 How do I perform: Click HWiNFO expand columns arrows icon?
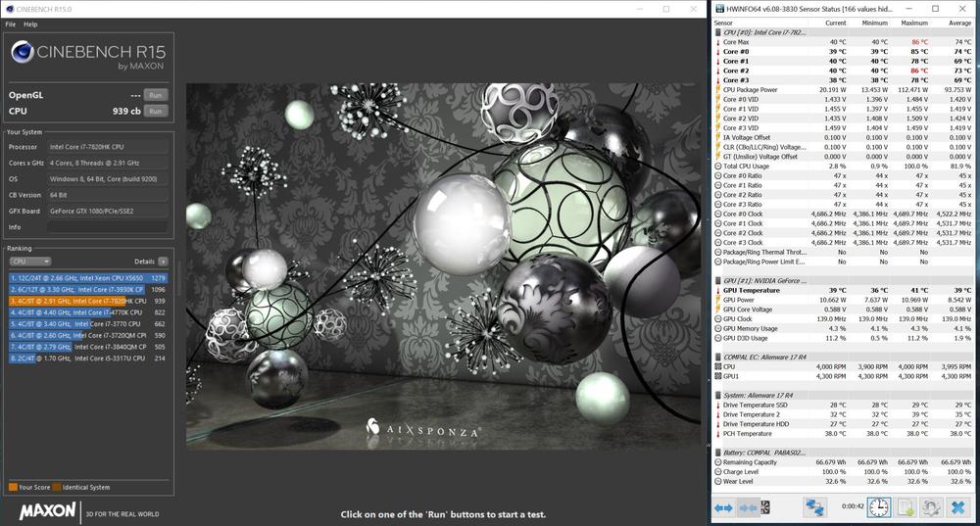pyautogui.click(x=723, y=507)
